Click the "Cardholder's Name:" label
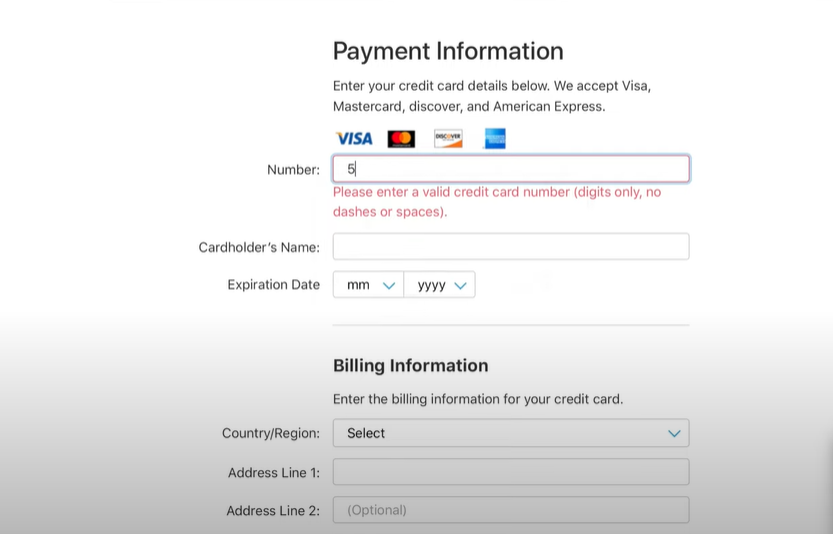This screenshot has width=833, height=534. point(259,247)
